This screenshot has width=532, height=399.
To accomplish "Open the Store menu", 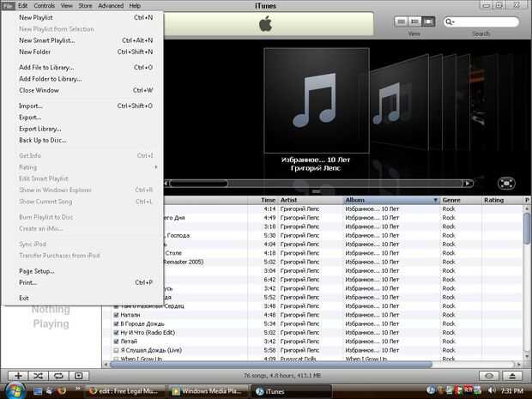I will click(85, 5).
